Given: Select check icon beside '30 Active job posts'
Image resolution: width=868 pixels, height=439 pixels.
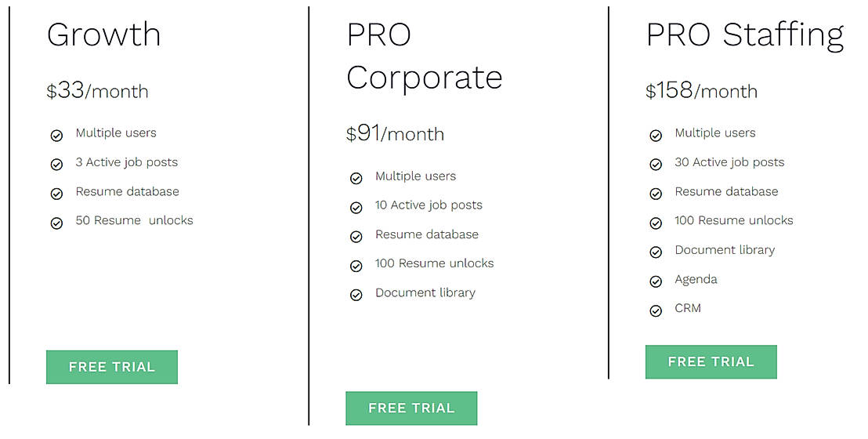Looking at the screenshot, I should coord(656,165).
